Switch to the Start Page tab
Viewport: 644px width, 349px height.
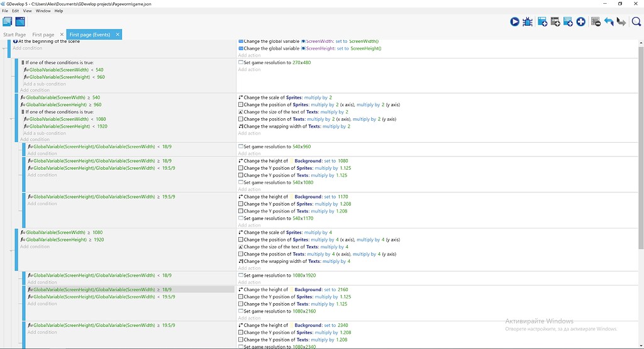pos(14,35)
